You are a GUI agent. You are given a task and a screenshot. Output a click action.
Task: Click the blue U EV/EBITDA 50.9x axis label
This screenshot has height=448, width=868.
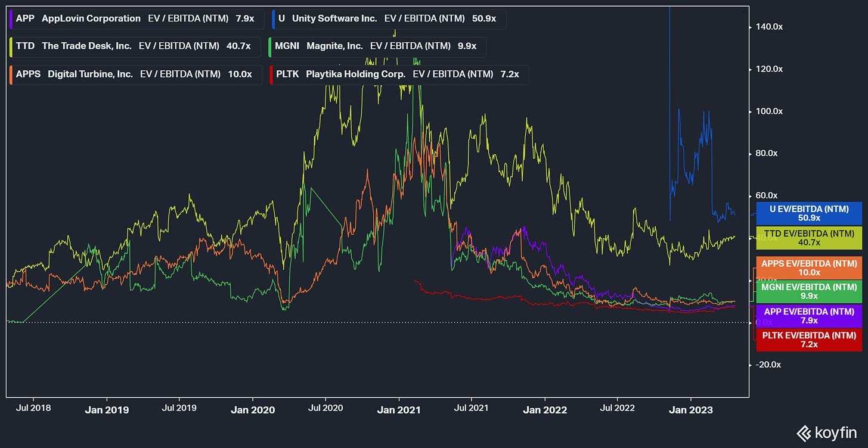809,213
